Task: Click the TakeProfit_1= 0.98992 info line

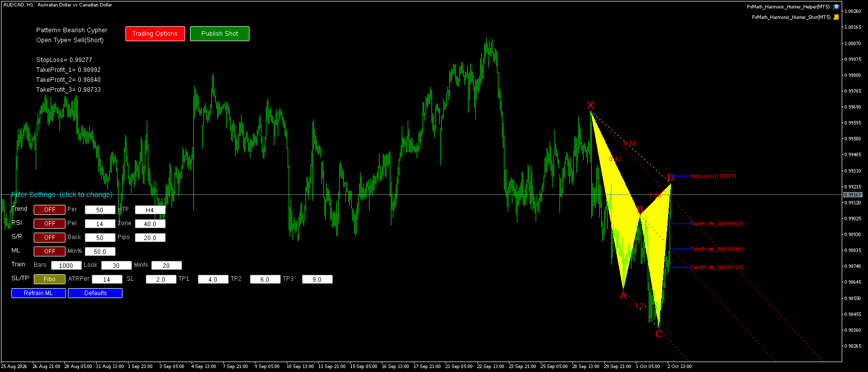Action: (68, 70)
